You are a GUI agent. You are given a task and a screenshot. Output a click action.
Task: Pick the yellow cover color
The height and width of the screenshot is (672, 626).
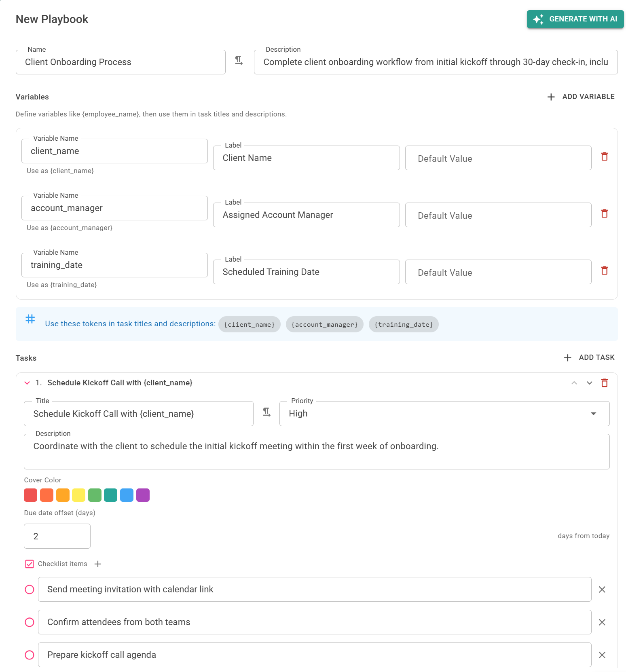click(78, 495)
